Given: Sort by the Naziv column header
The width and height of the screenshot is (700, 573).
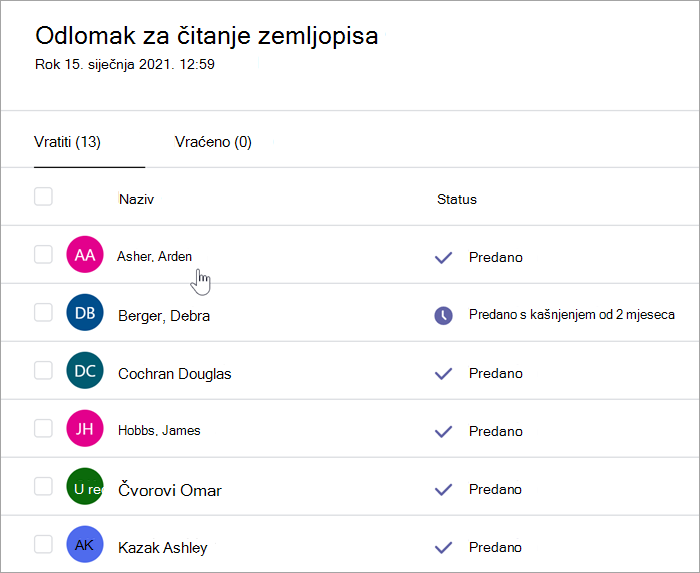Looking at the screenshot, I should (x=136, y=199).
